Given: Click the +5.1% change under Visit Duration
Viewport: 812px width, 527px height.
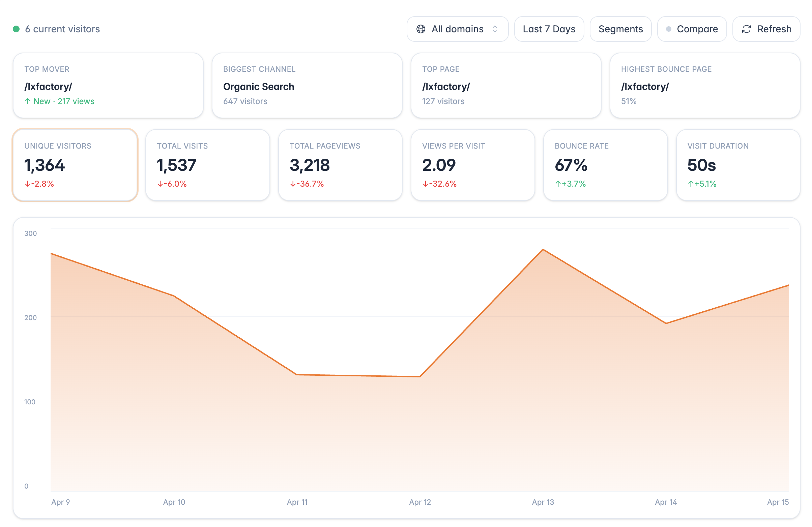Looking at the screenshot, I should click(x=702, y=184).
